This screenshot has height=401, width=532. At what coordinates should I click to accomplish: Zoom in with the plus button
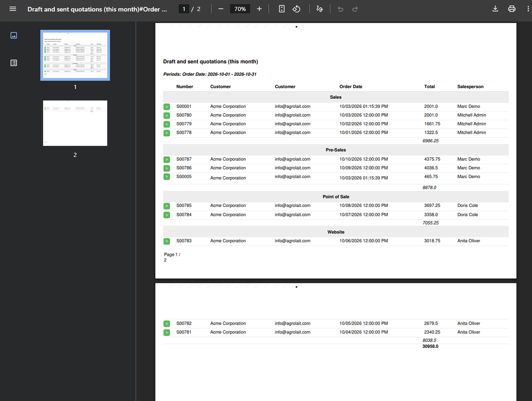tap(259, 9)
